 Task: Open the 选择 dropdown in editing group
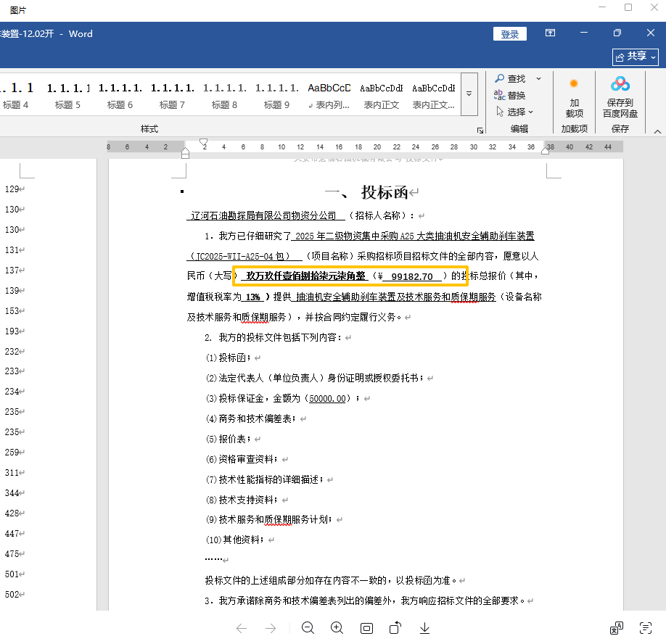pyautogui.click(x=515, y=112)
